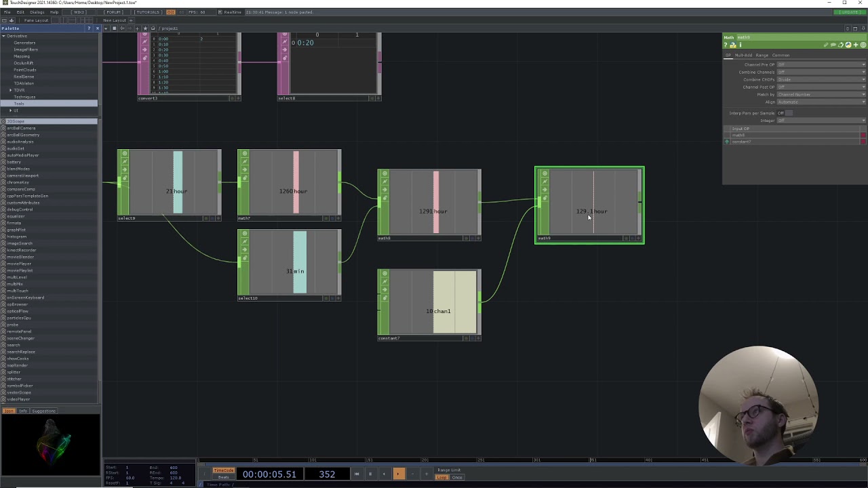This screenshot has width=868, height=488.
Task: Remove math8 input with its red button
Action: coord(863,135)
